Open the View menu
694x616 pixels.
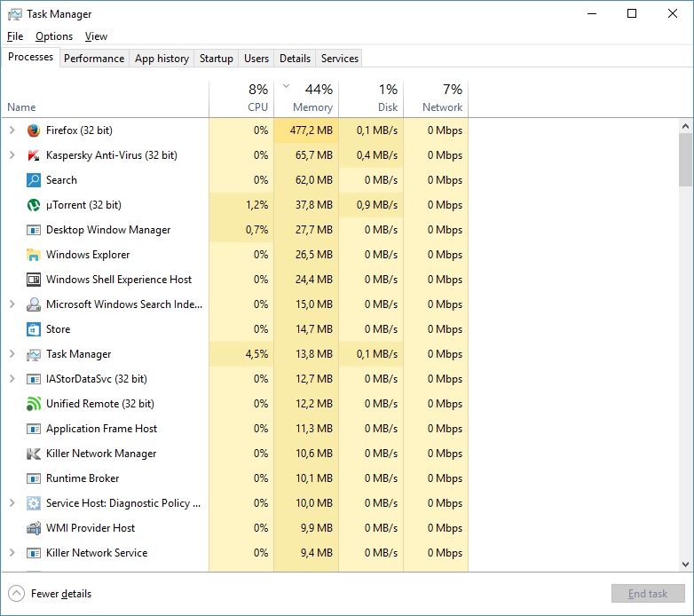96,36
